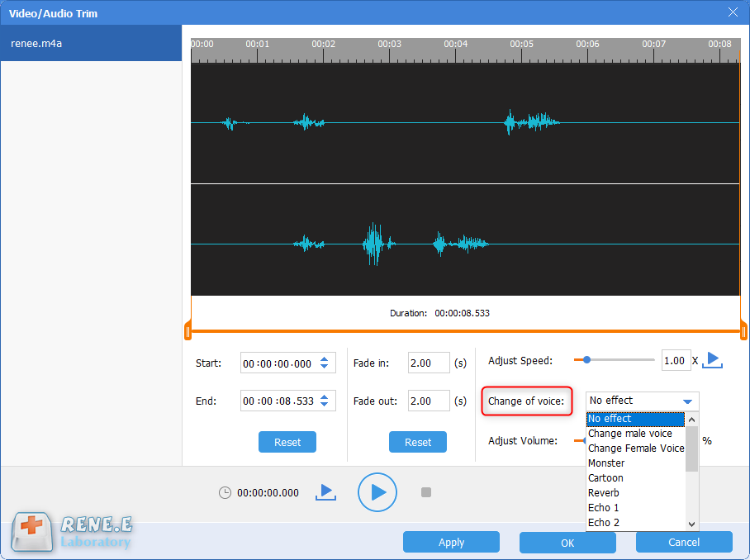Pick Change male voice option

point(629,434)
